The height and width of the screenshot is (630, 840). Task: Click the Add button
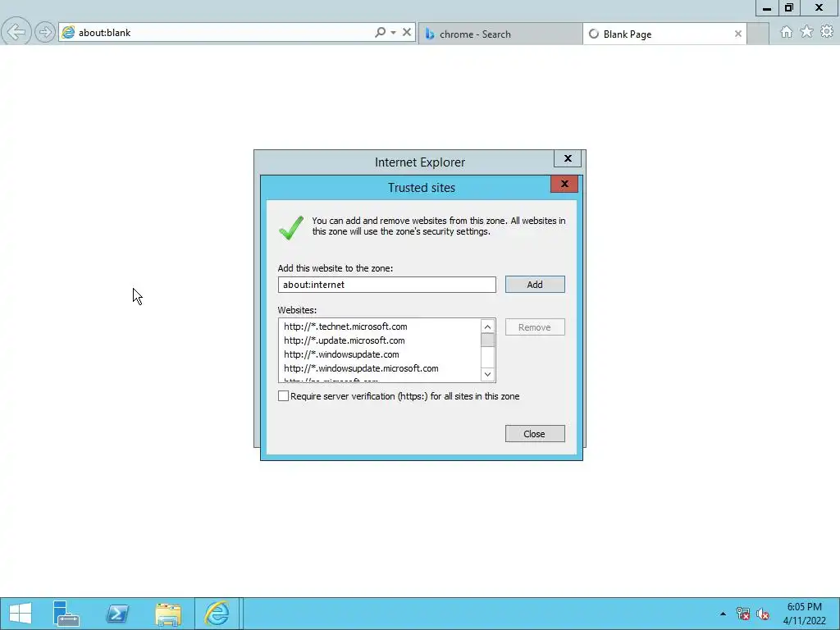pyautogui.click(x=535, y=285)
